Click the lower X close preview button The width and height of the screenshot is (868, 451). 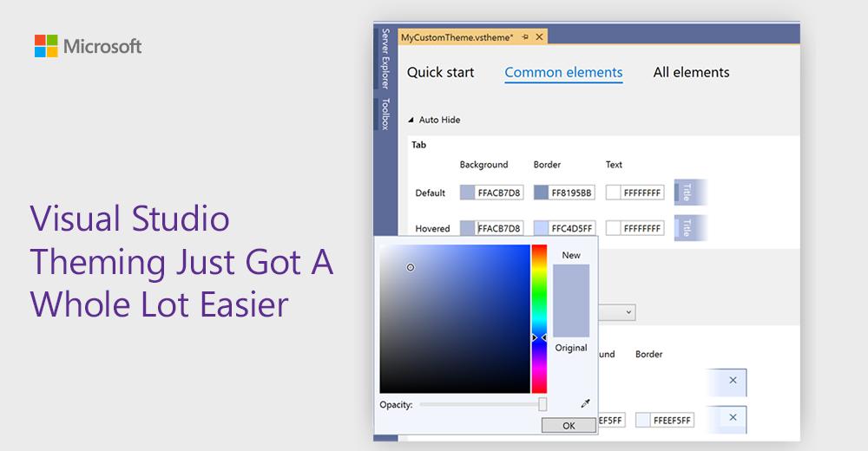click(733, 417)
